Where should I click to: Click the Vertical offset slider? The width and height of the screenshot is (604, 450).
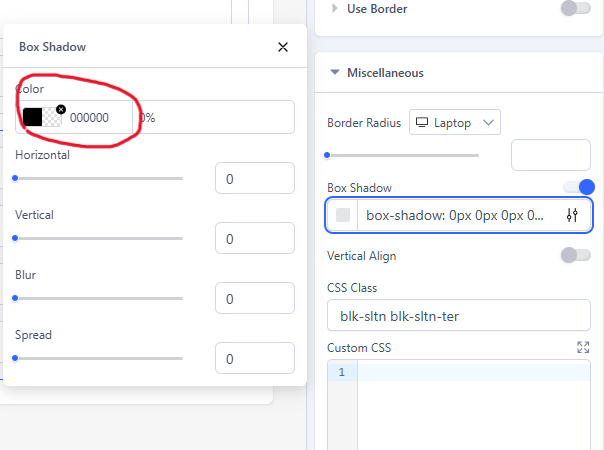point(98,238)
